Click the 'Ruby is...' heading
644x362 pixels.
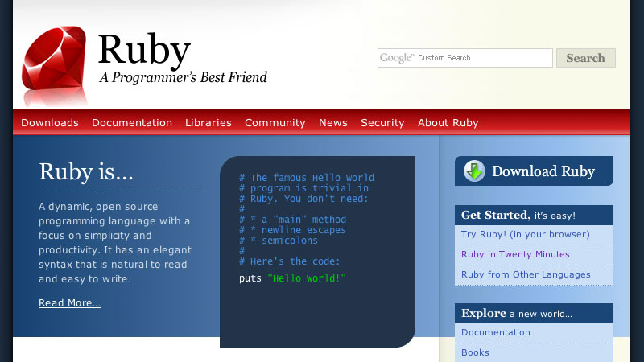86,172
